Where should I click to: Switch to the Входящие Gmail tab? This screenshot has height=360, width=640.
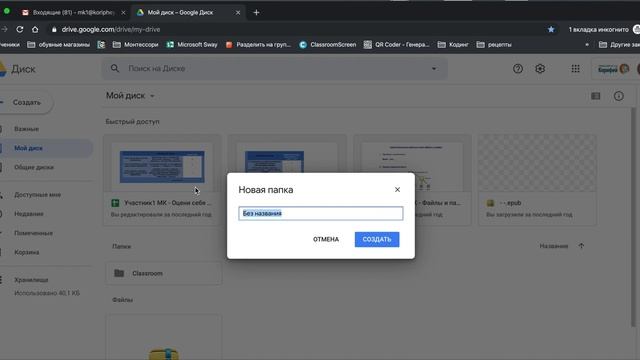point(74,13)
